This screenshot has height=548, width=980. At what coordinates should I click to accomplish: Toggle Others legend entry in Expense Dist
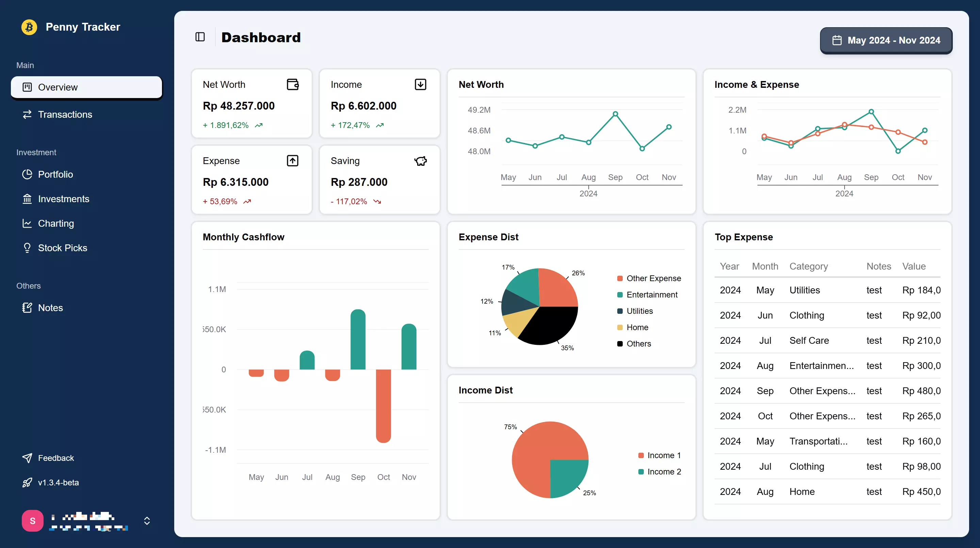pyautogui.click(x=634, y=344)
